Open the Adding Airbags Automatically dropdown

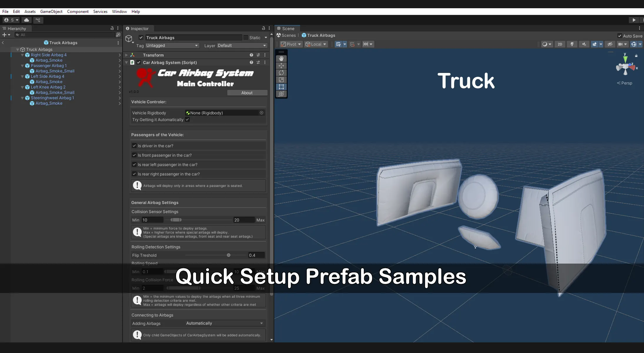(225, 323)
